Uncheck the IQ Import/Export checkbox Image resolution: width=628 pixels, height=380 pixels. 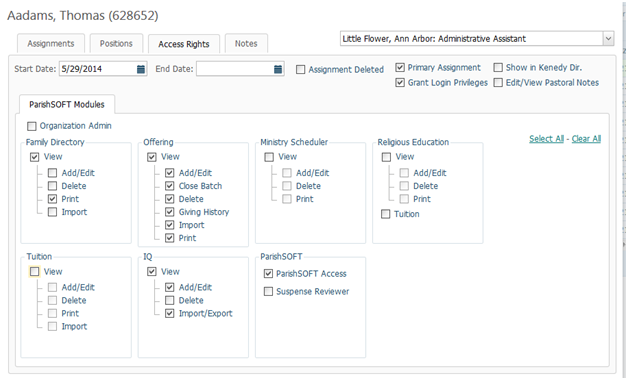click(170, 313)
